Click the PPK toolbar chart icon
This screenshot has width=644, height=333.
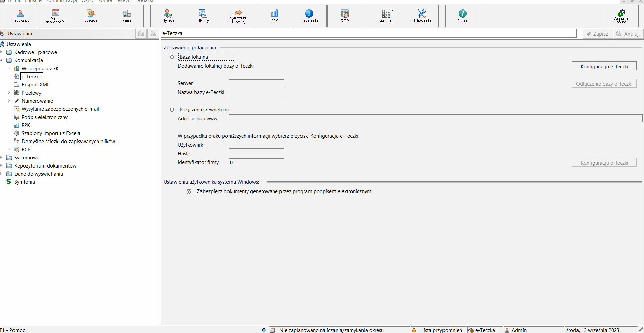pyautogui.click(x=274, y=16)
